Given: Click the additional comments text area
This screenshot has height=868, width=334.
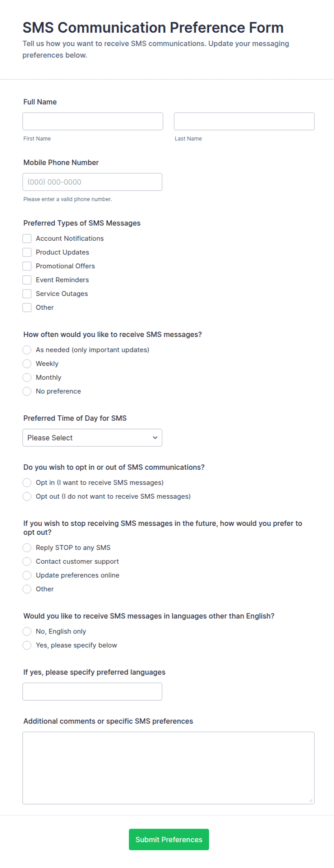Looking at the screenshot, I should pos(168,768).
